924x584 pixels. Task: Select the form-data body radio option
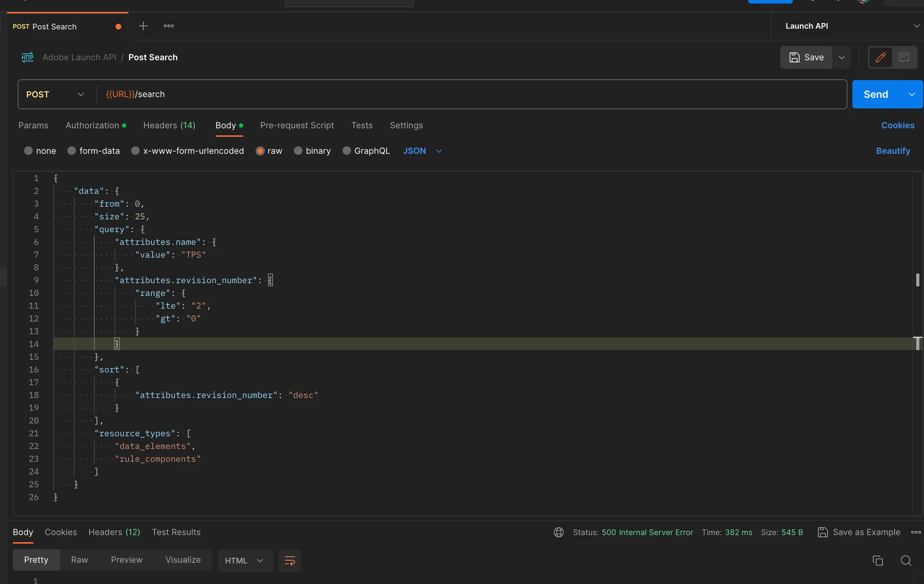coord(72,151)
